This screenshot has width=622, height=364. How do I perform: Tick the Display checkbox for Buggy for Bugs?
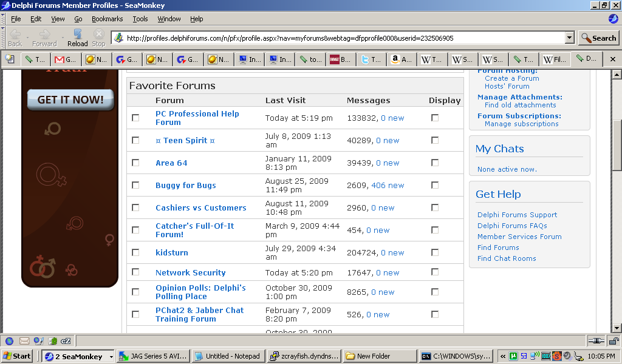[x=435, y=185]
